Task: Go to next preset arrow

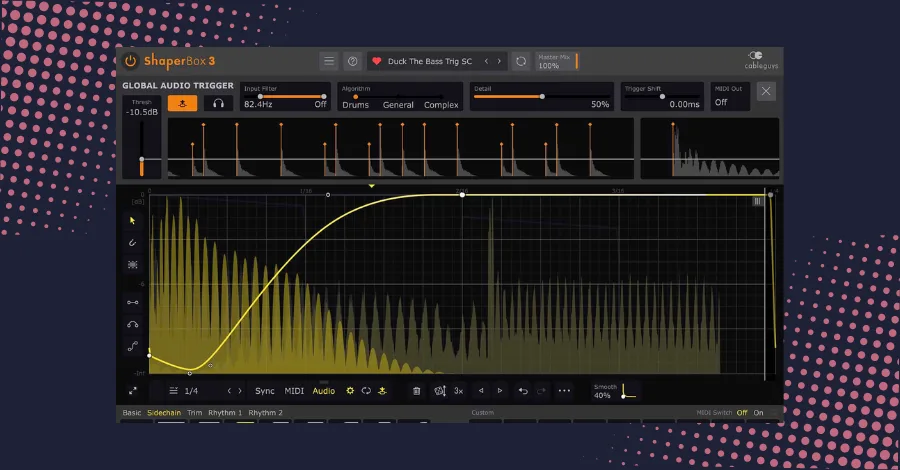Action: 499,61
